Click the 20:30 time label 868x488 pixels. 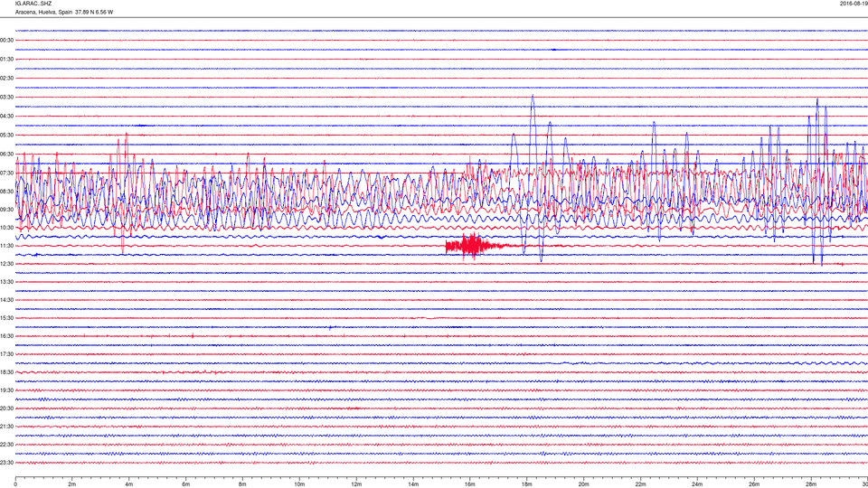[6, 408]
